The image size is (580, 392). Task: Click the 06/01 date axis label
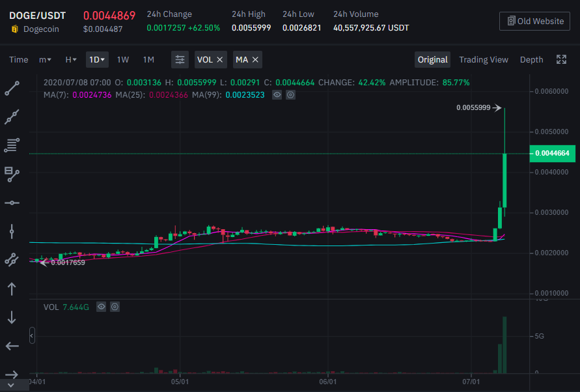pos(327,382)
